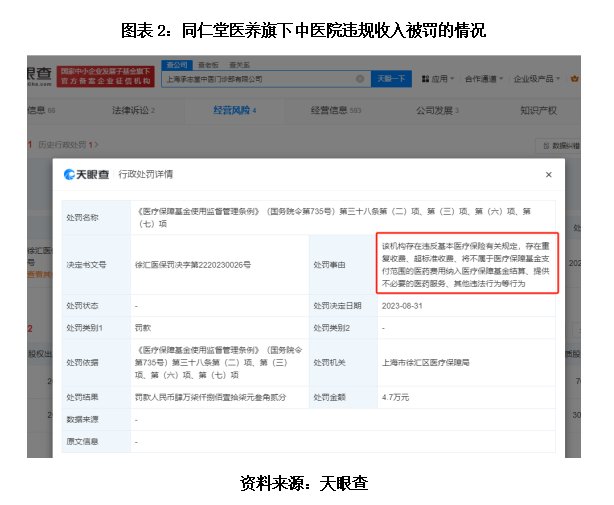The image size is (614, 505).
Task: Click decision number 徐汇医保罚决字第2220230026号
Action: [x=193, y=265]
